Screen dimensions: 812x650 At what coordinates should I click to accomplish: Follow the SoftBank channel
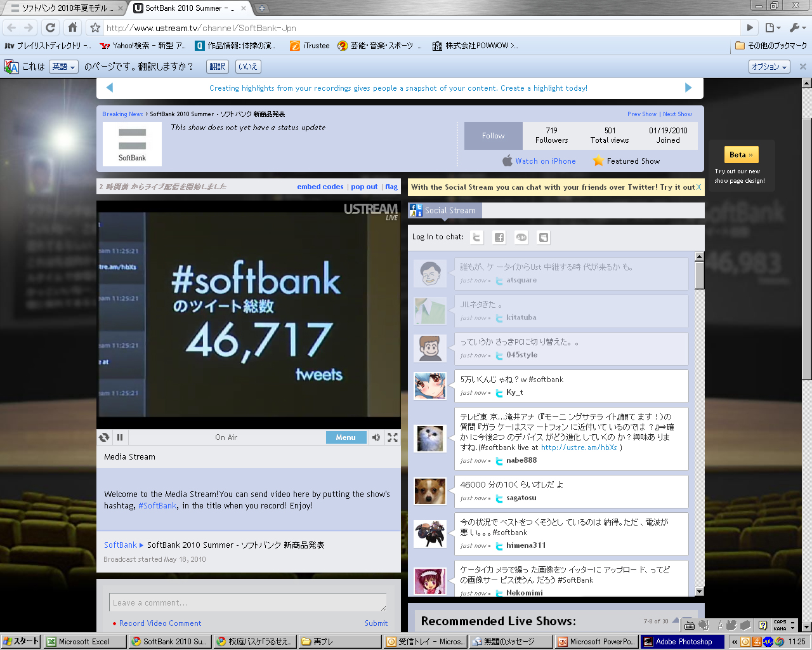pos(493,136)
